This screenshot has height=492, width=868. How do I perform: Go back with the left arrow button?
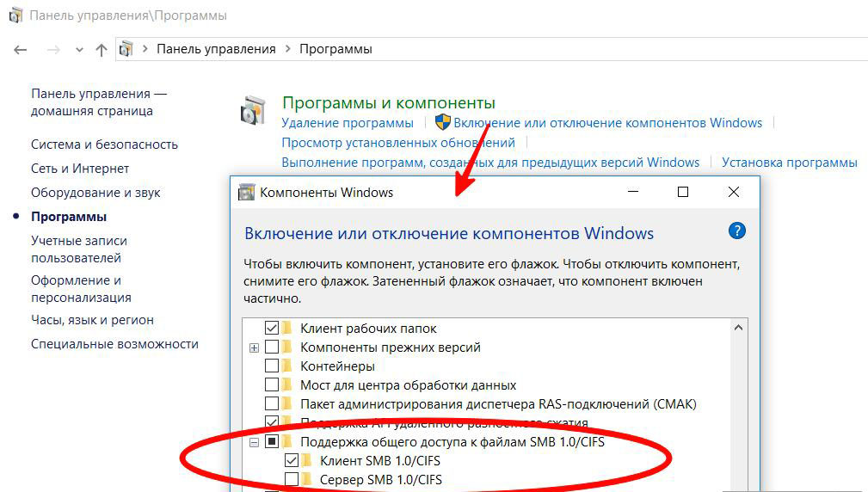21,50
